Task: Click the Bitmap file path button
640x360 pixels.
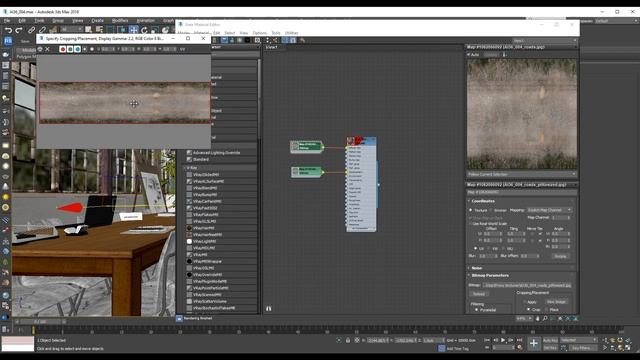Action: [x=527, y=285]
